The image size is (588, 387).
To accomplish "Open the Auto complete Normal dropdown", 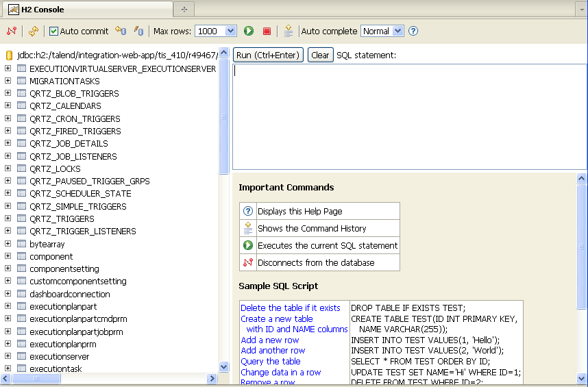I will tap(398, 32).
